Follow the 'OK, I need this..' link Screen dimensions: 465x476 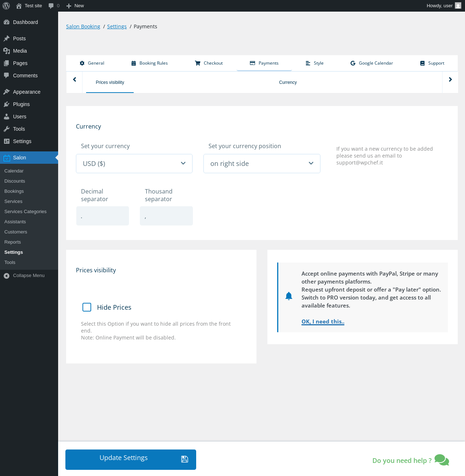pos(323,322)
